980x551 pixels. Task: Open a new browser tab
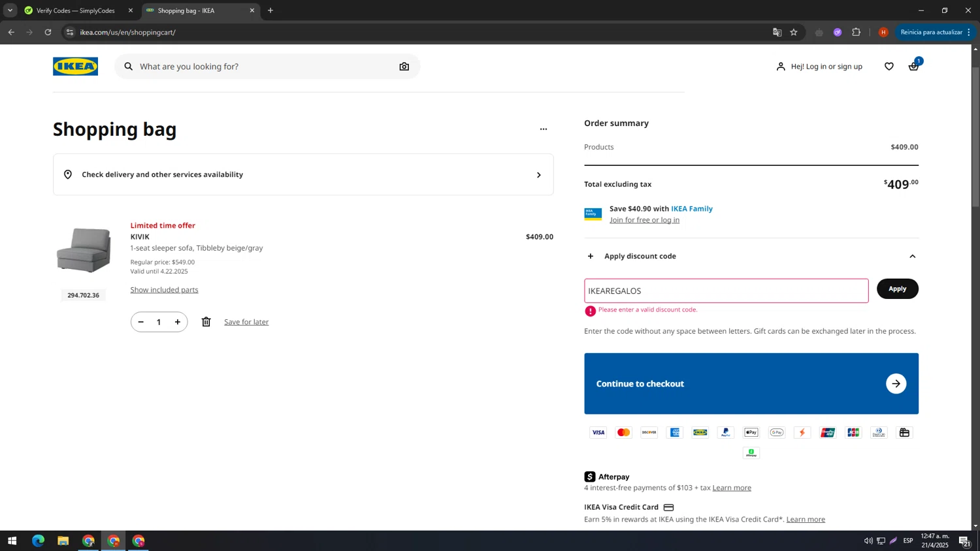pyautogui.click(x=270, y=10)
